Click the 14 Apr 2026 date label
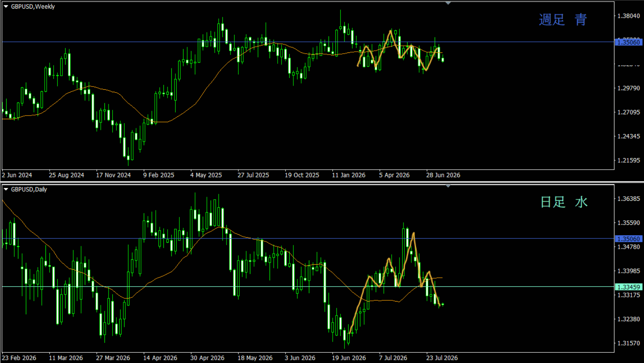 pos(160,358)
